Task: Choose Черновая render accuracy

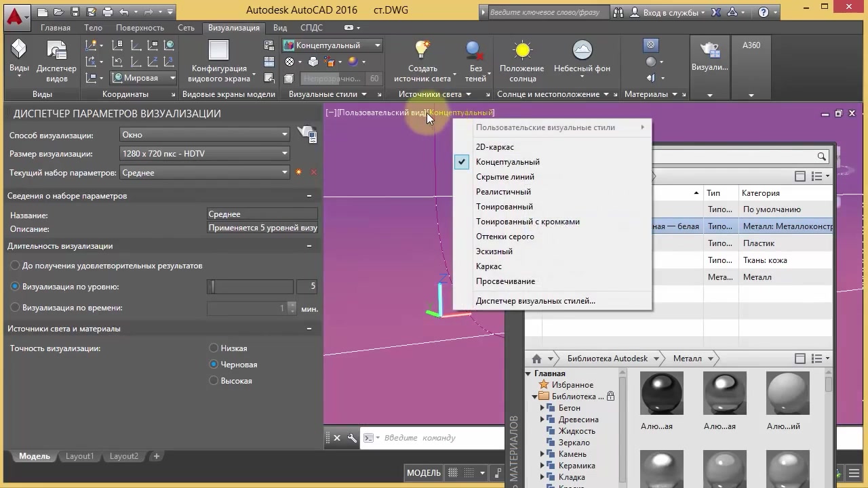Action: (214, 365)
